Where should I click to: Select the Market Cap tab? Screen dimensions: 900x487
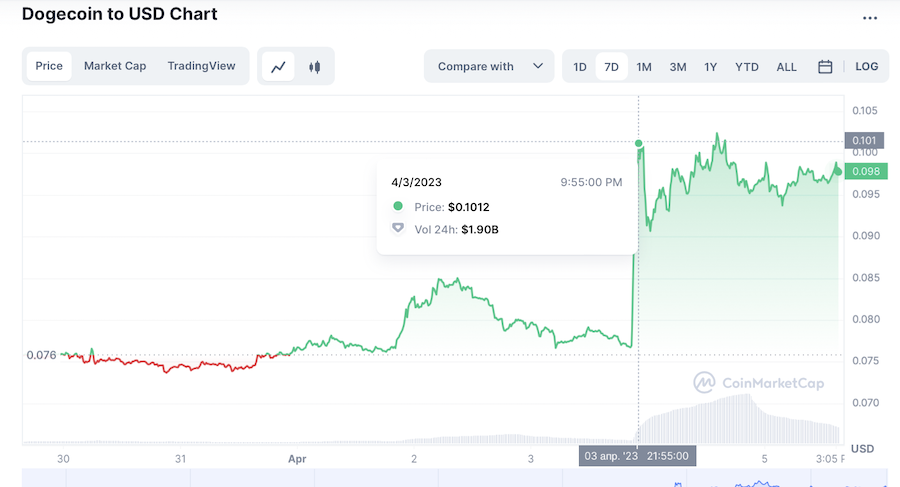coord(115,66)
